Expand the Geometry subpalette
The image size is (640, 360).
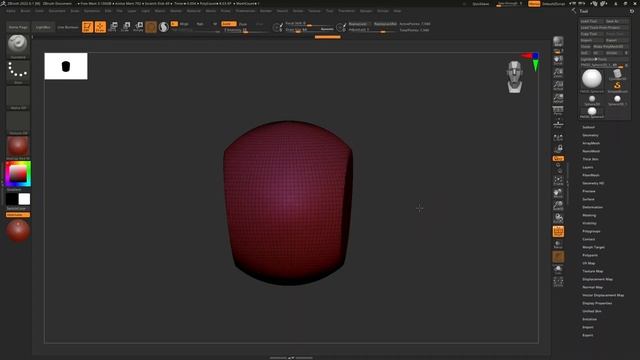point(590,135)
